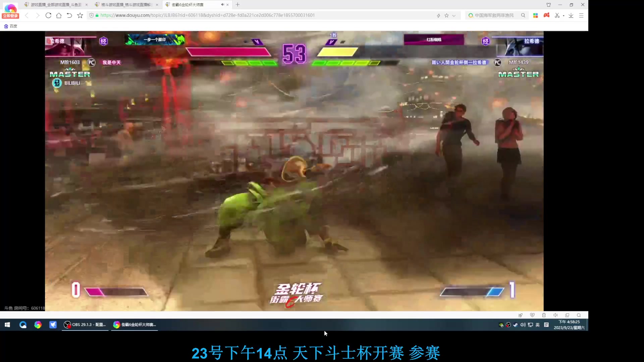Focus the 360 search box
644x362 pixels.
click(x=494, y=15)
